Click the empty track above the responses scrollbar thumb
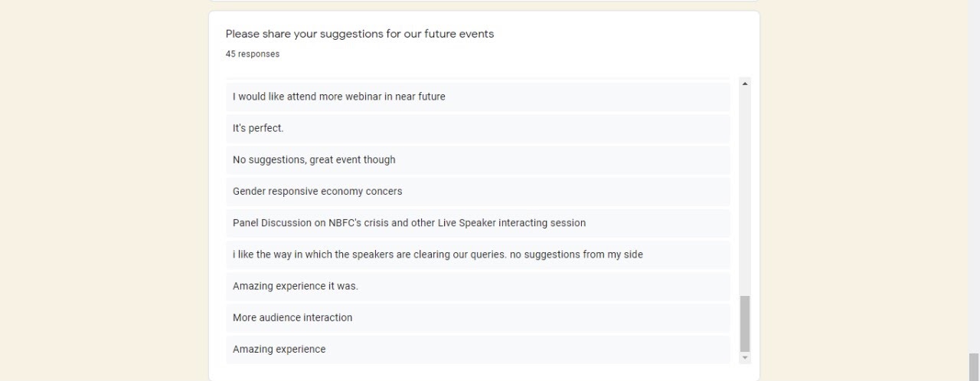980x381 pixels. click(x=745, y=192)
